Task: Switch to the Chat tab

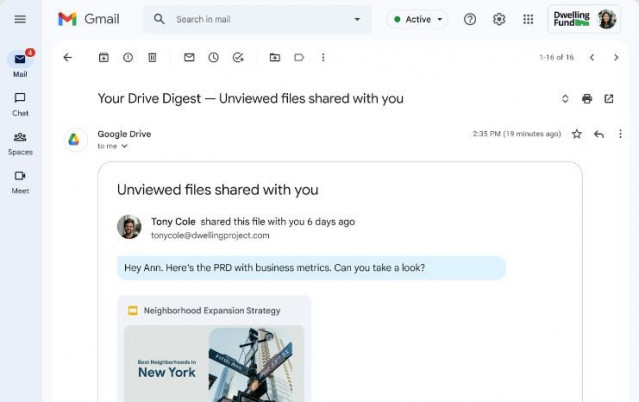Action: pyautogui.click(x=20, y=102)
